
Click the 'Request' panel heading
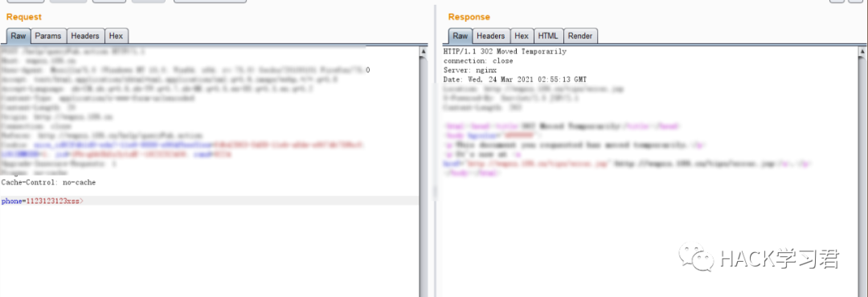(24, 17)
